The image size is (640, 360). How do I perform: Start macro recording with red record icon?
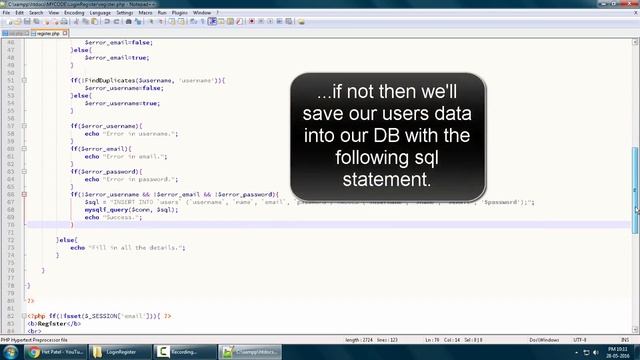[251, 21]
